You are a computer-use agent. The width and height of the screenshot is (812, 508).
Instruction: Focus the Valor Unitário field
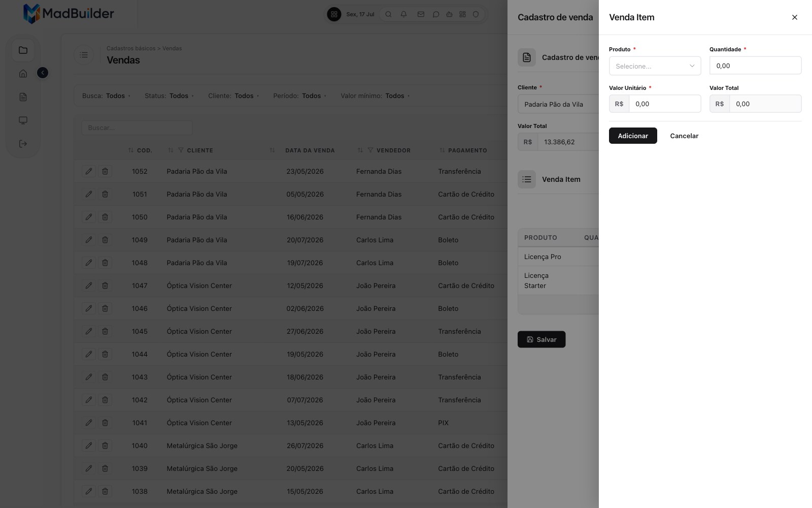[665, 104]
